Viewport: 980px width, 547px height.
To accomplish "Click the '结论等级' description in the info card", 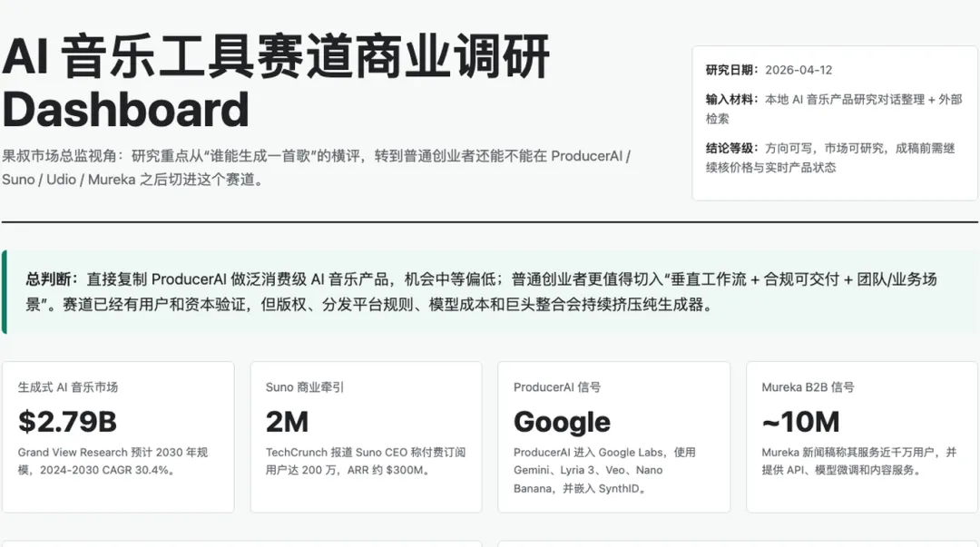I will (x=830, y=158).
